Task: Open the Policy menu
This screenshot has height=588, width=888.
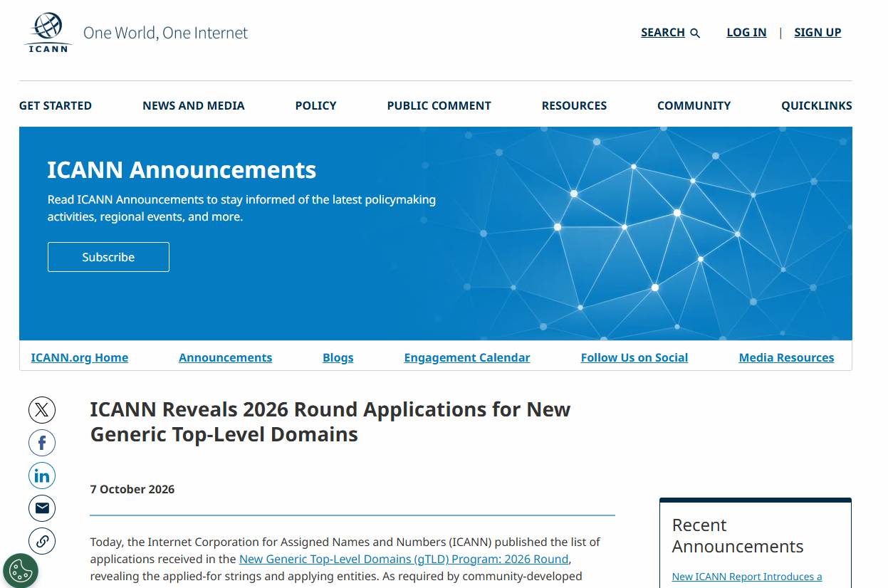Action: 315,105
